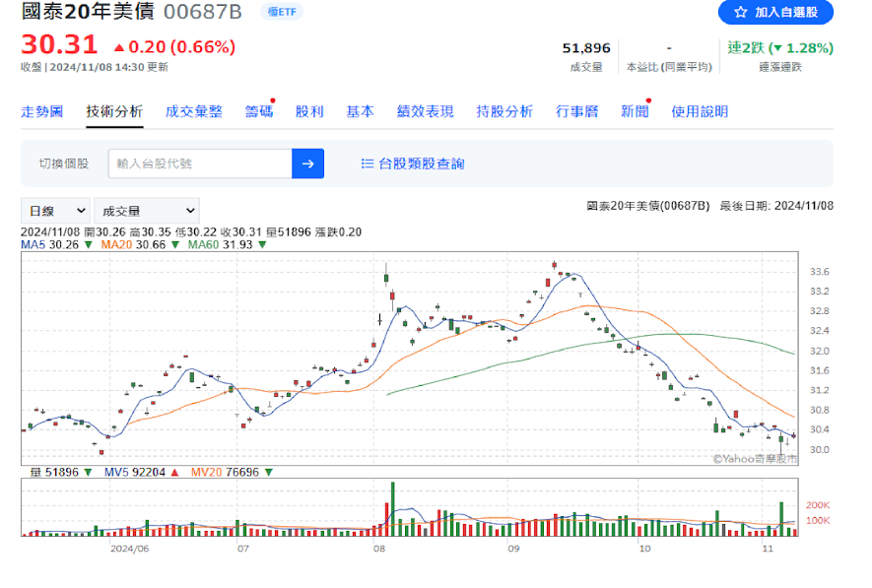Viewport: 872px width, 588px height.
Task: Click the 輸入台股代號 input field
Action: pos(200,163)
